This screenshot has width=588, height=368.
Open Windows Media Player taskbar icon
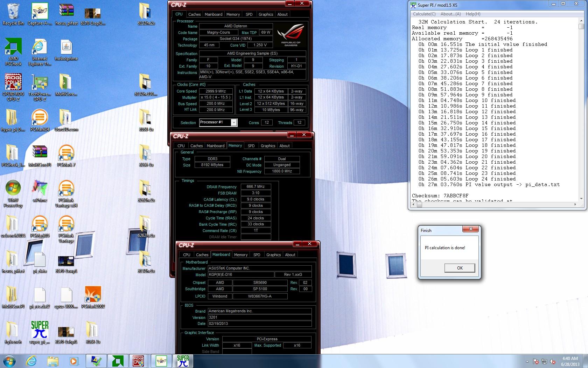tap(73, 361)
